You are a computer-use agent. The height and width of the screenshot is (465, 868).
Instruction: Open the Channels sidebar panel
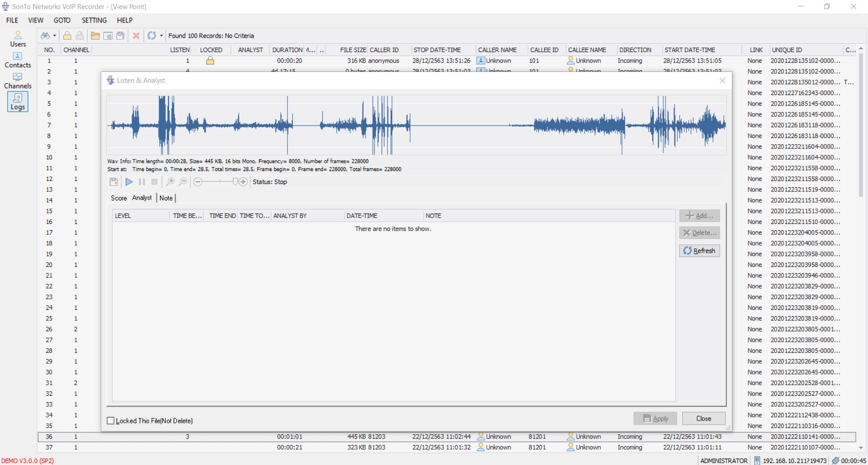18,81
